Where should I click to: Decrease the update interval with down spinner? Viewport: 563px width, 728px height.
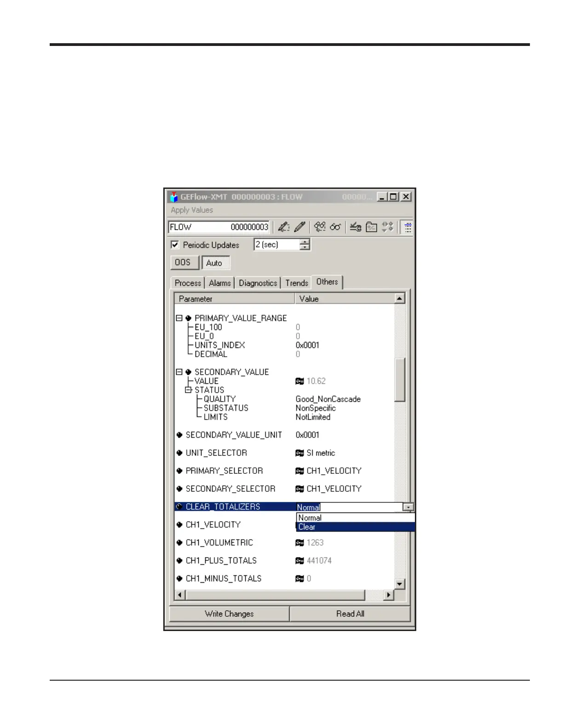[x=304, y=247]
